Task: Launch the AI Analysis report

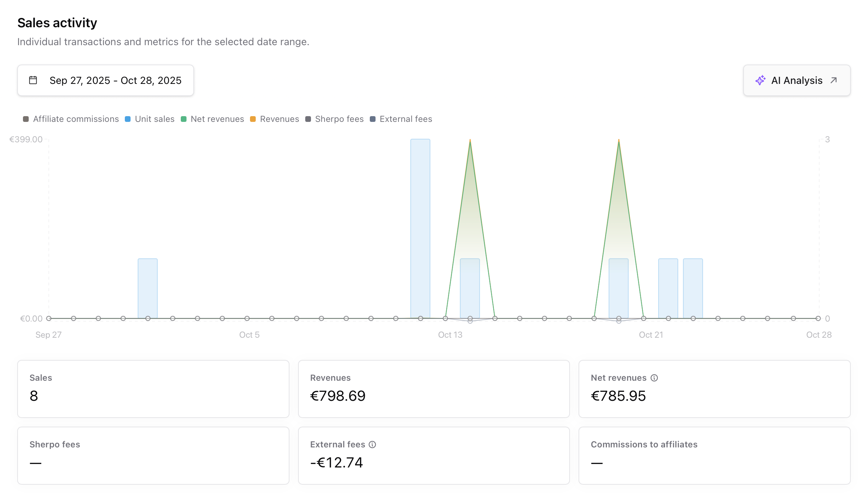Action: click(796, 80)
